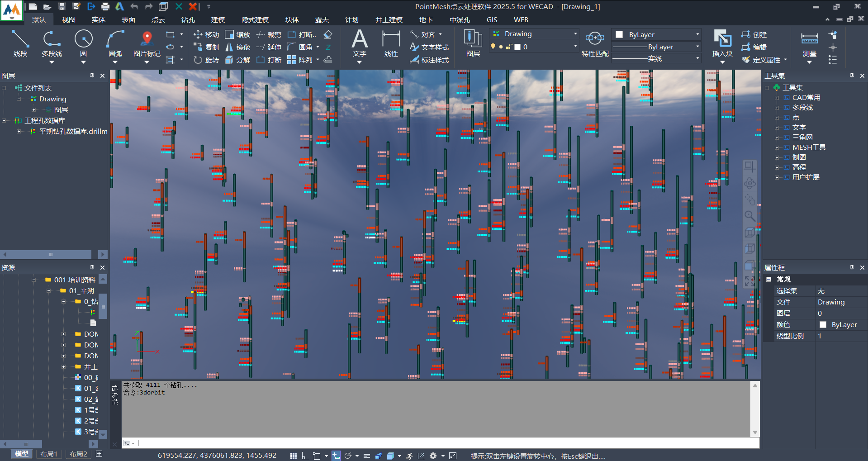Toggle the layer lightbulb visibility icon

493,47
